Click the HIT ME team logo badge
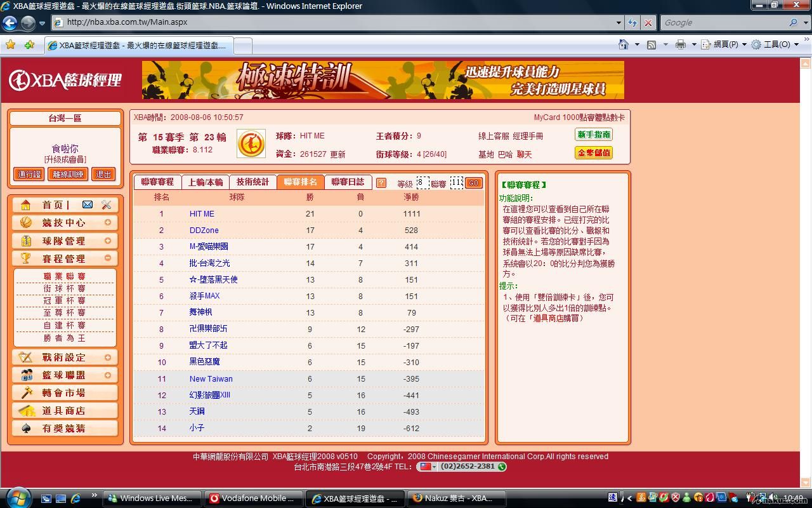Screen dimensions: 812x508 (x=251, y=144)
